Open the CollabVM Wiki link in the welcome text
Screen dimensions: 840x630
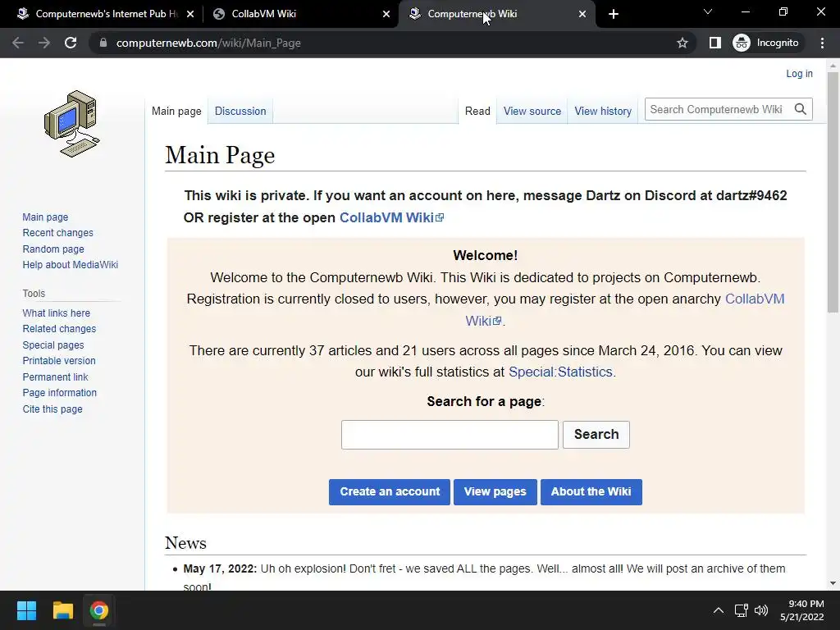click(755, 299)
